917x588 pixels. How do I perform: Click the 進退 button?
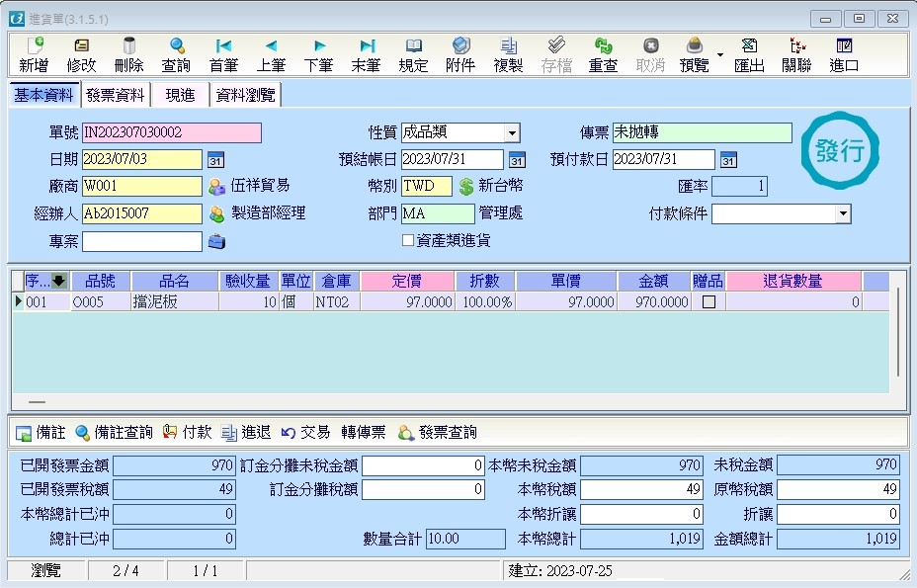tap(246, 433)
